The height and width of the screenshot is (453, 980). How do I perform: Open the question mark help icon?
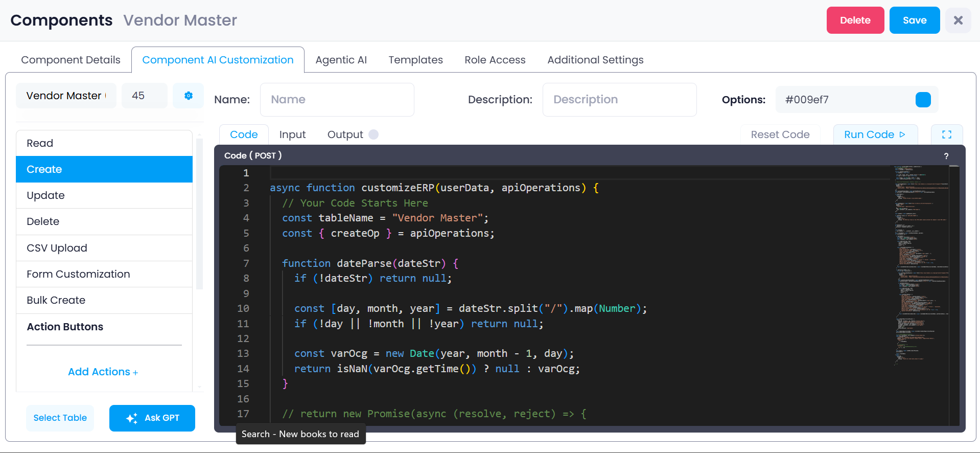pos(946,156)
